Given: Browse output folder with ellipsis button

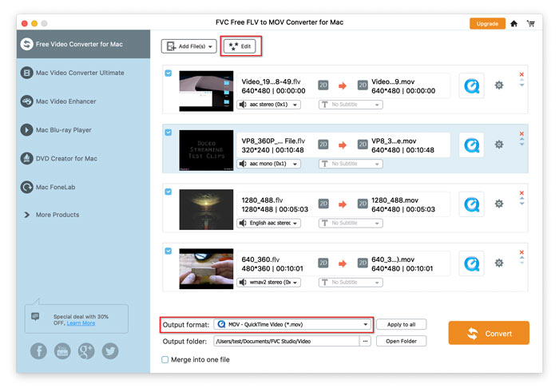Looking at the screenshot, I should tap(365, 341).
